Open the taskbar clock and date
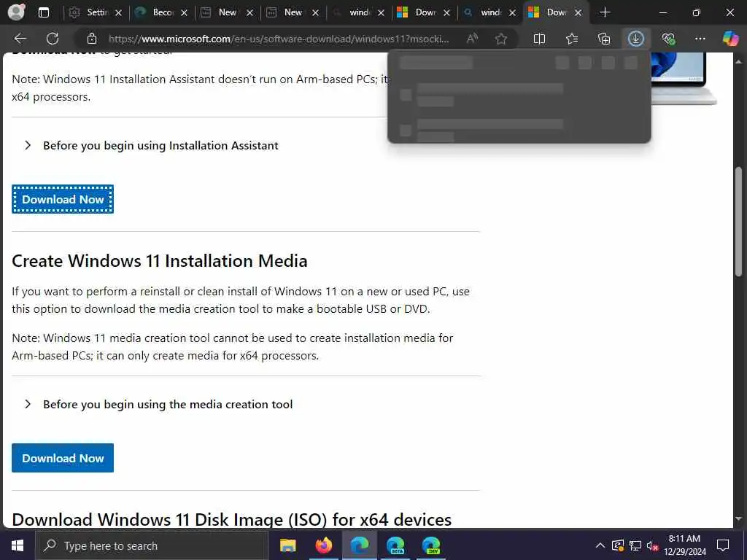 point(685,545)
